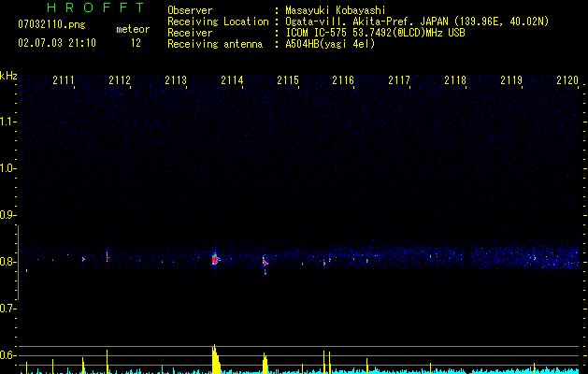Click the yellow intensity peak between 2114 and 2115
This screenshot has width=588, height=374.
[x=265, y=363]
